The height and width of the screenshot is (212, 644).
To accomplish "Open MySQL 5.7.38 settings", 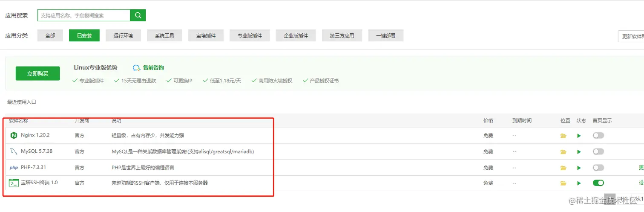I will point(37,151).
